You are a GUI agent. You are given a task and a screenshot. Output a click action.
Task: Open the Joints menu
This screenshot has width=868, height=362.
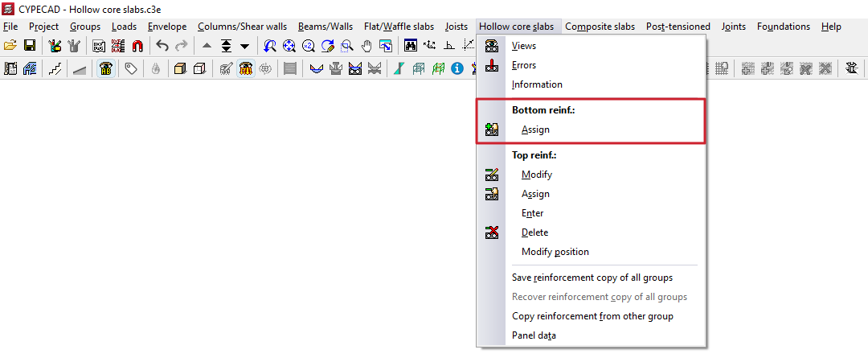734,27
